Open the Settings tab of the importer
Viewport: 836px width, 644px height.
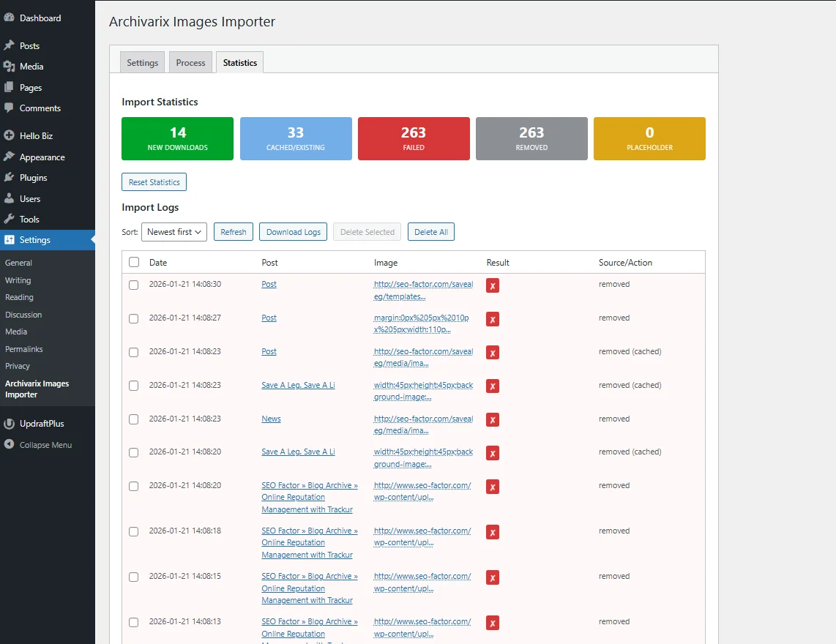tap(142, 63)
